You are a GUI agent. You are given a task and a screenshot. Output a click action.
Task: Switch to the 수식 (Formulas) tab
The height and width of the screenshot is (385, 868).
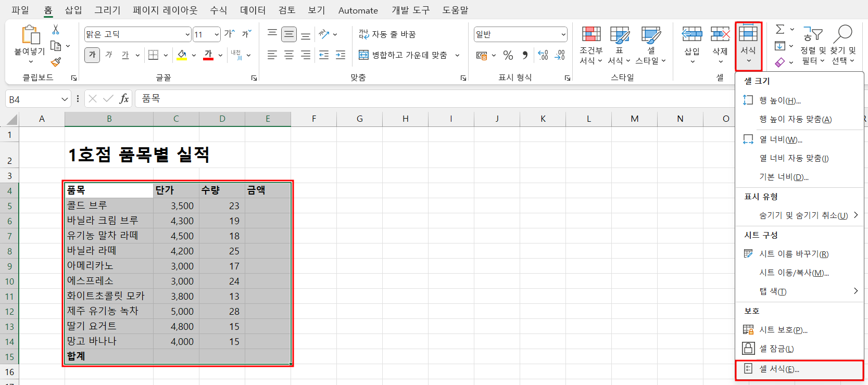218,10
